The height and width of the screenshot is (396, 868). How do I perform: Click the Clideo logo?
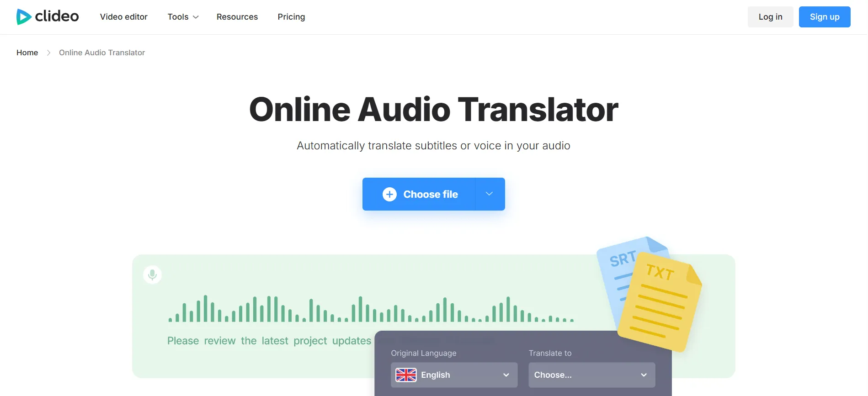click(48, 16)
